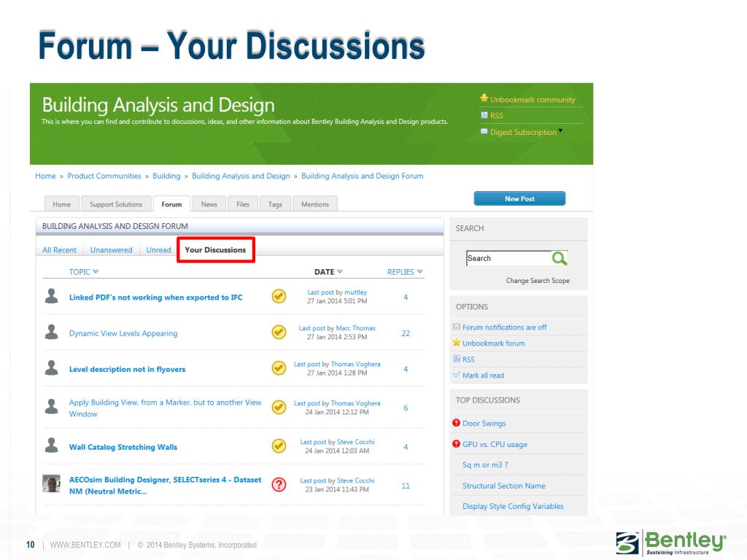Click answered checkmark icon for Apply Building View
Image resolution: width=747 pixels, height=560 pixels.
click(279, 407)
